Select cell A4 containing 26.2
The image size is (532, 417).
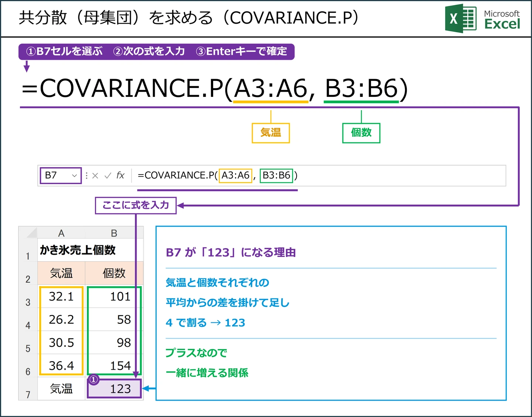[x=61, y=320]
